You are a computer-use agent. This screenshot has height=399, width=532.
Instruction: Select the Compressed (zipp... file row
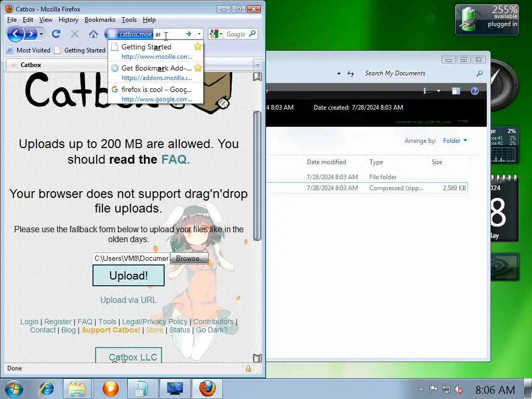pyautogui.click(x=367, y=188)
